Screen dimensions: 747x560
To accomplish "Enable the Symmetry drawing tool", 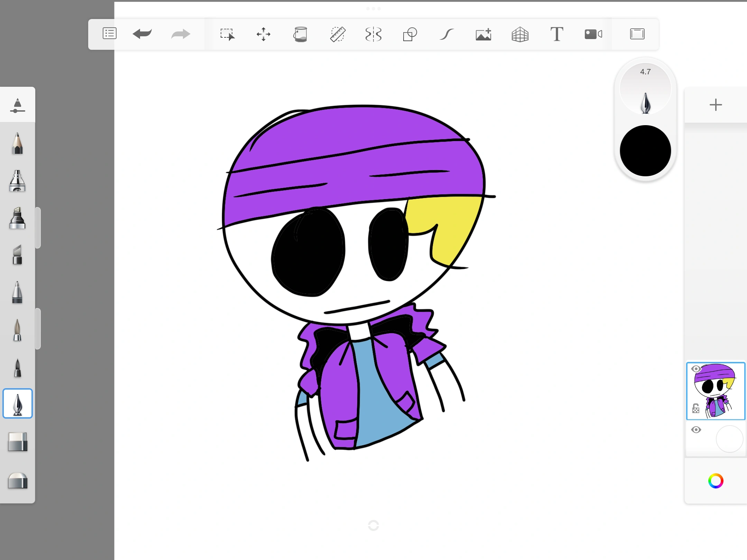I will [x=374, y=34].
